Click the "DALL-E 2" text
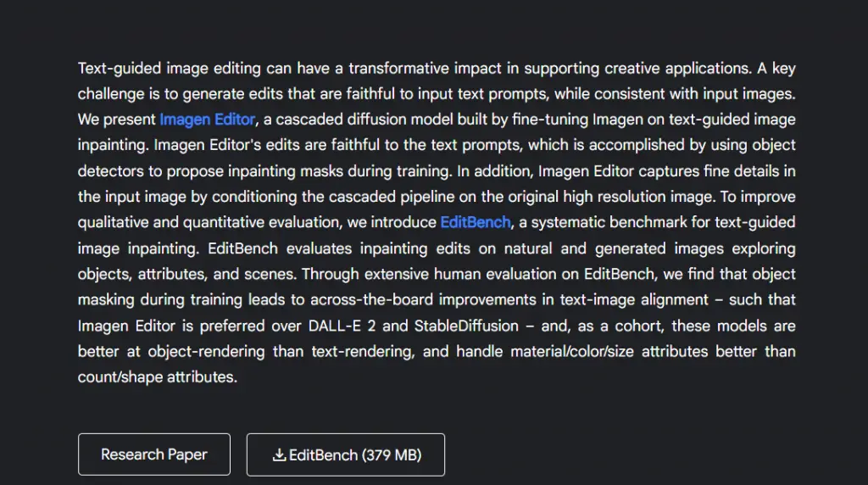 click(342, 326)
